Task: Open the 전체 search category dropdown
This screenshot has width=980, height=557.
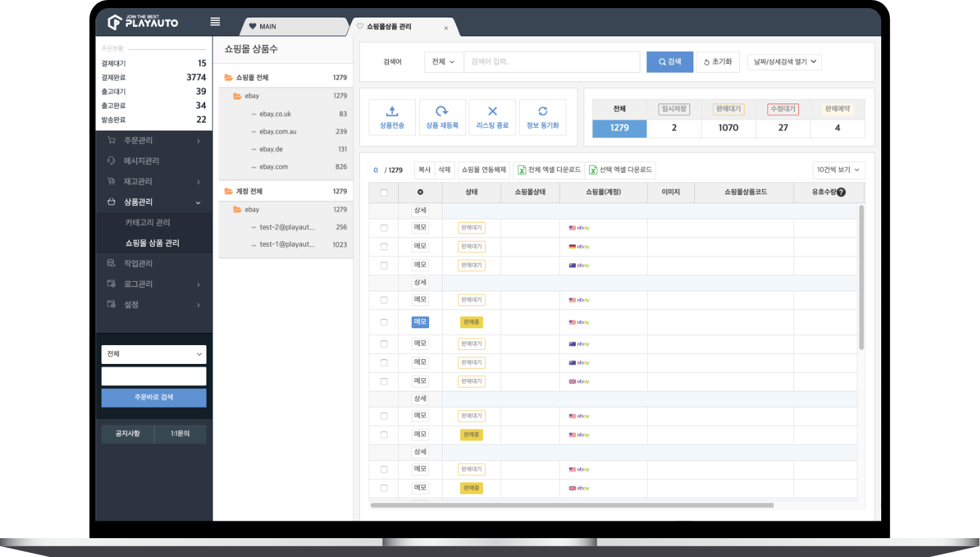Action: point(443,62)
